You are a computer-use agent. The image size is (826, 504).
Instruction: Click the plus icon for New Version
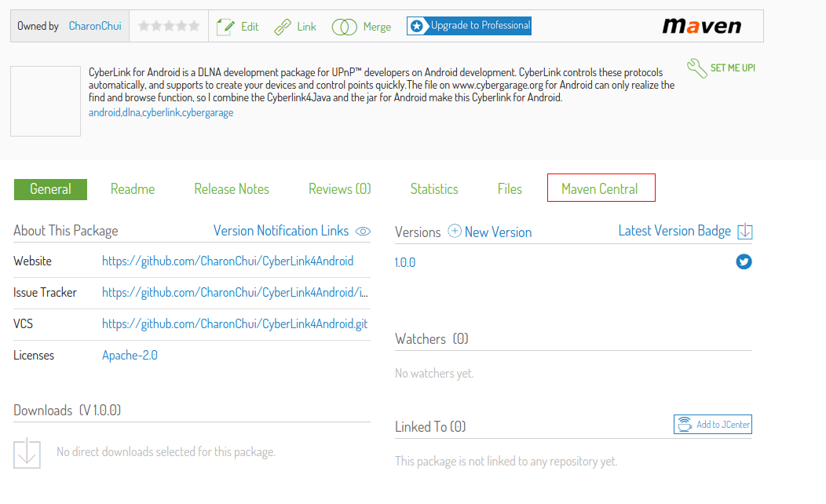[455, 232]
